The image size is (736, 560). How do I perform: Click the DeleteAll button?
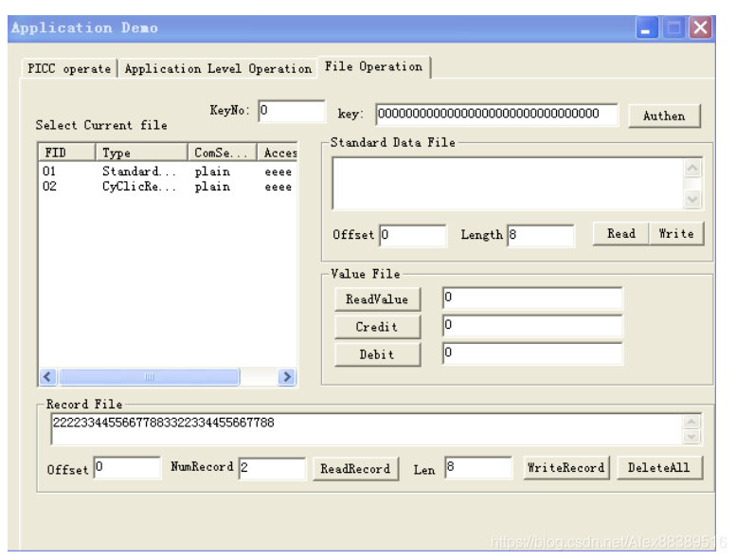(659, 467)
